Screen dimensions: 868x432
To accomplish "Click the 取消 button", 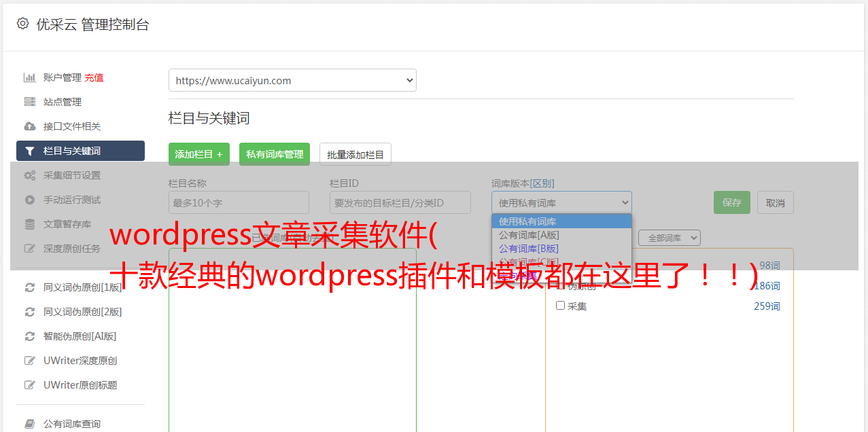I will (776, 202).
